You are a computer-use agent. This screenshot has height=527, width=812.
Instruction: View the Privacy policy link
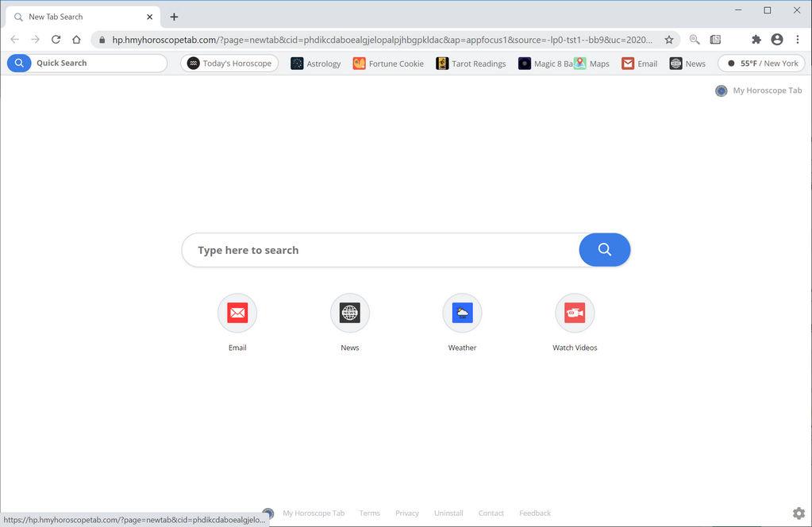[x=406, y=513]
